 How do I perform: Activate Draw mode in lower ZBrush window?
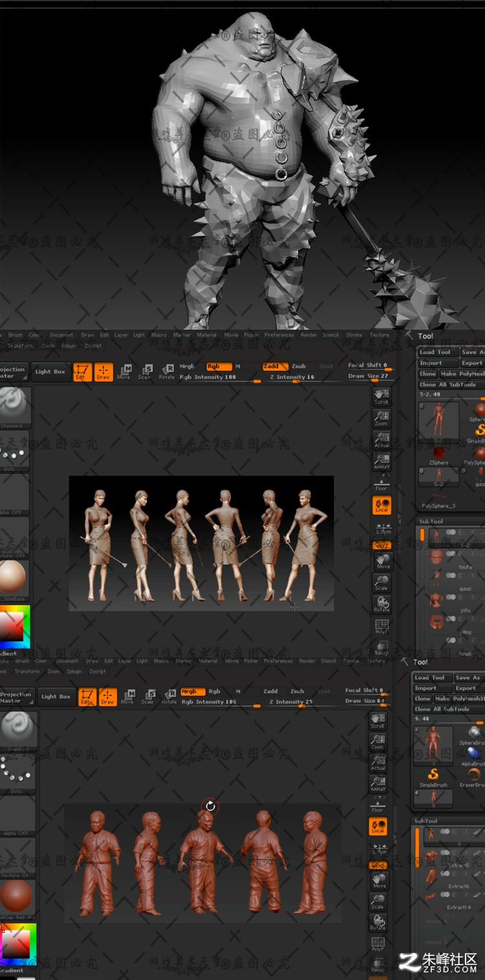[107, 696]
